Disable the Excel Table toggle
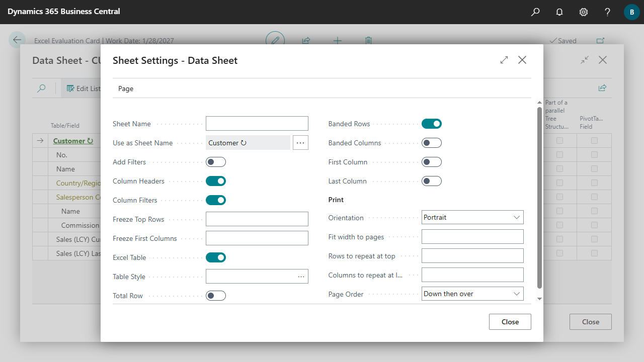644x362 pixels. point(216,257)
